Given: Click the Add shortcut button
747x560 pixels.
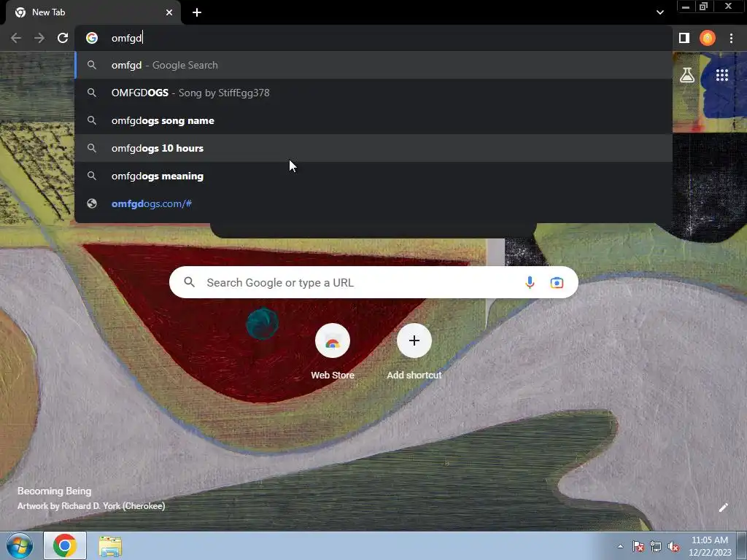Looking at the screenshot, I should 414,351.
